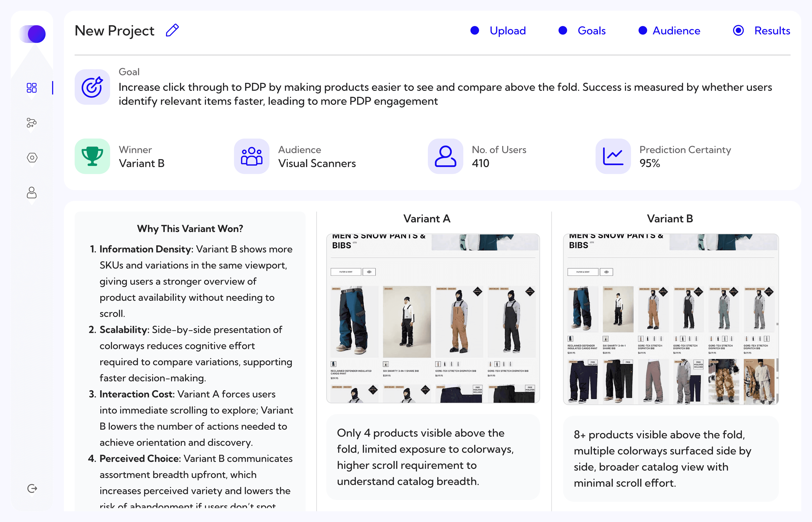Click the Audience group icon tile
Screen dimensions: 812x522
click(251, 156)
